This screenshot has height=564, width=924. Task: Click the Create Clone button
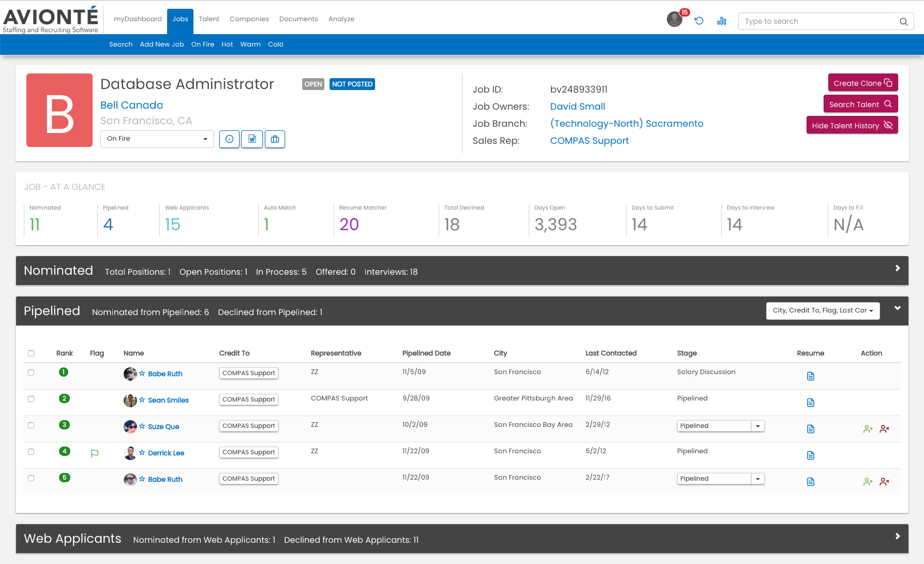point(862,83)
